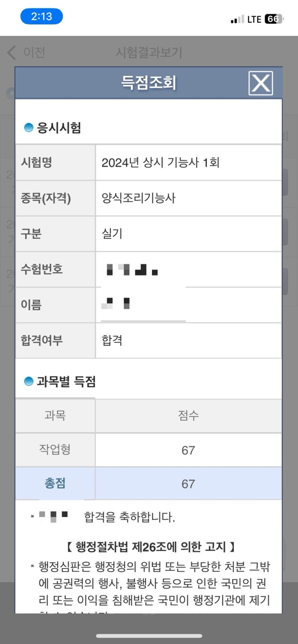The width and height of the screenshot is (298, 644).
Task: Tap the 작업형 row score of 67
Action: [188, 450]
